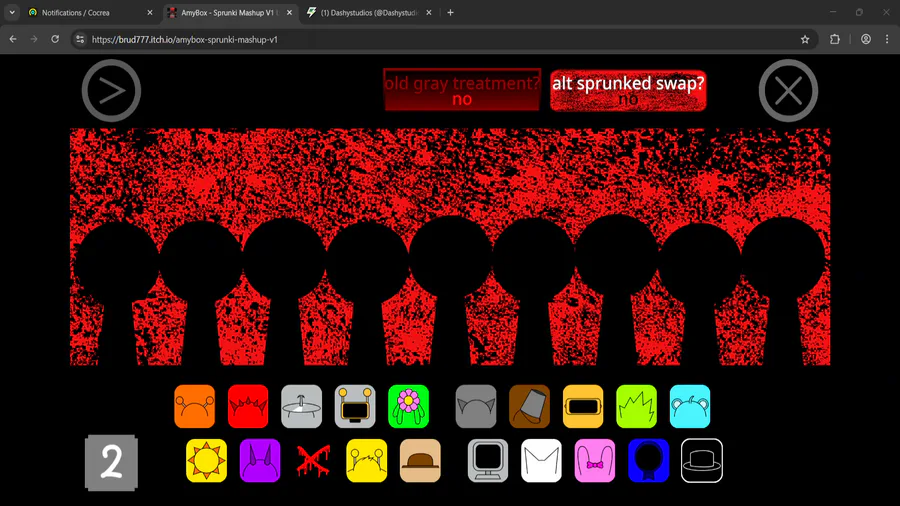
Task: Click the round play arrow button
Action: pos(111,91)
